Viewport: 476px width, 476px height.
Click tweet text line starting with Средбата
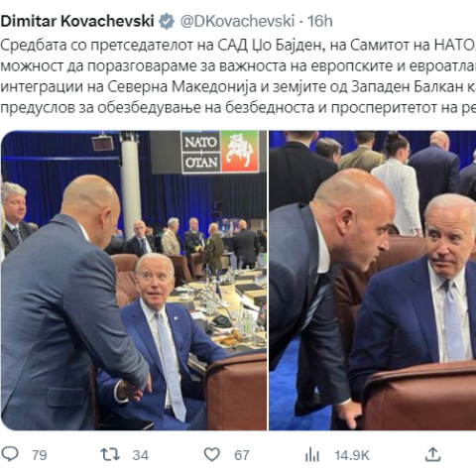[x=238, y=46]
